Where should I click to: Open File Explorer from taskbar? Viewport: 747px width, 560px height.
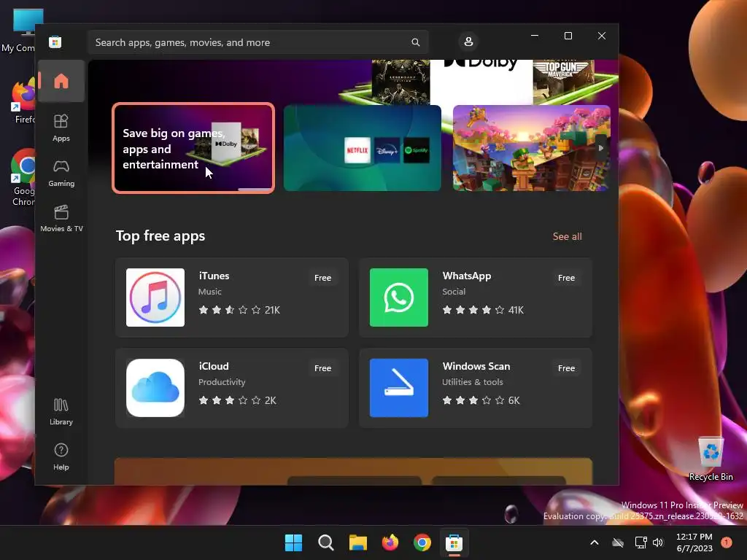coord(357,542)
